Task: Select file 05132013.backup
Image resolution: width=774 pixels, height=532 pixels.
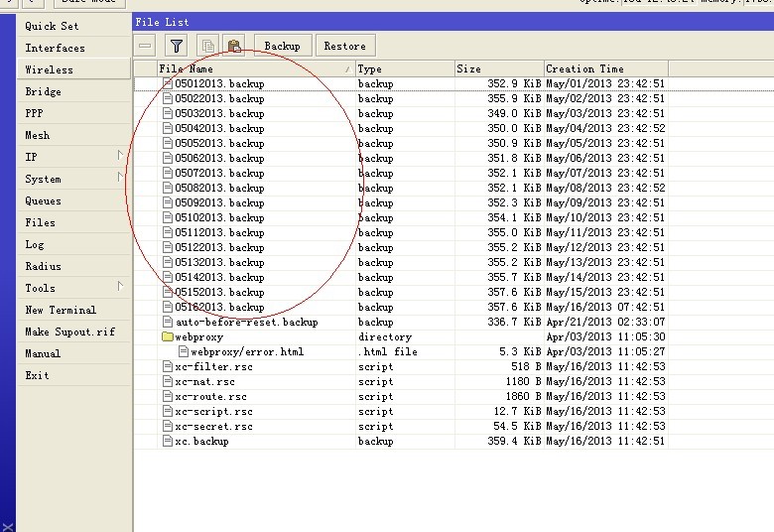Action: (219, 262)
